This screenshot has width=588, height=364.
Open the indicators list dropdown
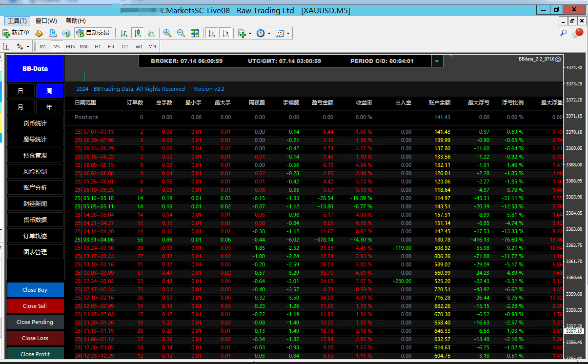[x=244, y=33]
